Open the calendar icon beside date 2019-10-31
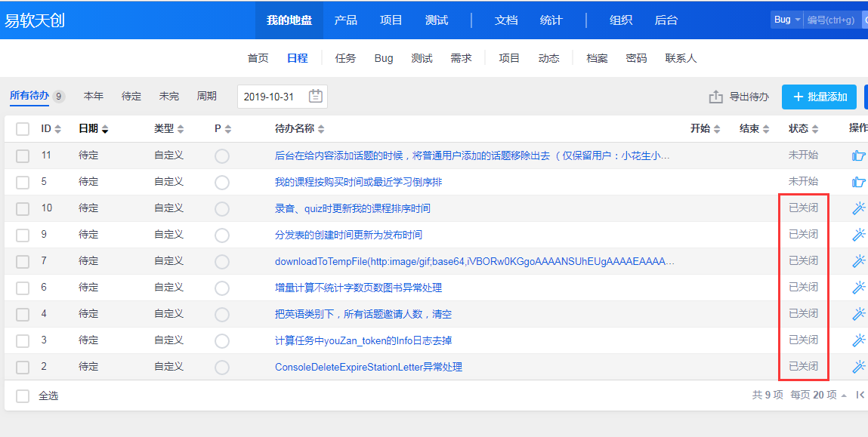This screenshot has height=437, width=868. [316, 97]
